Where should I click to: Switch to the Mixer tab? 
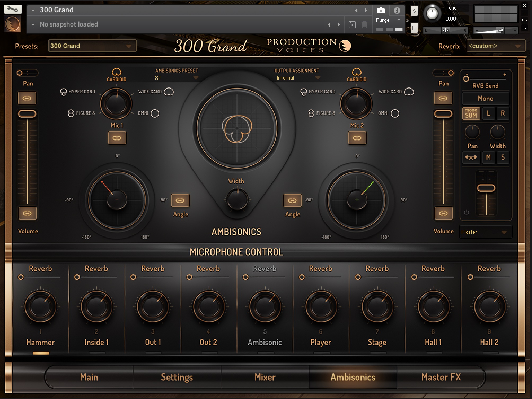point(265,377)
